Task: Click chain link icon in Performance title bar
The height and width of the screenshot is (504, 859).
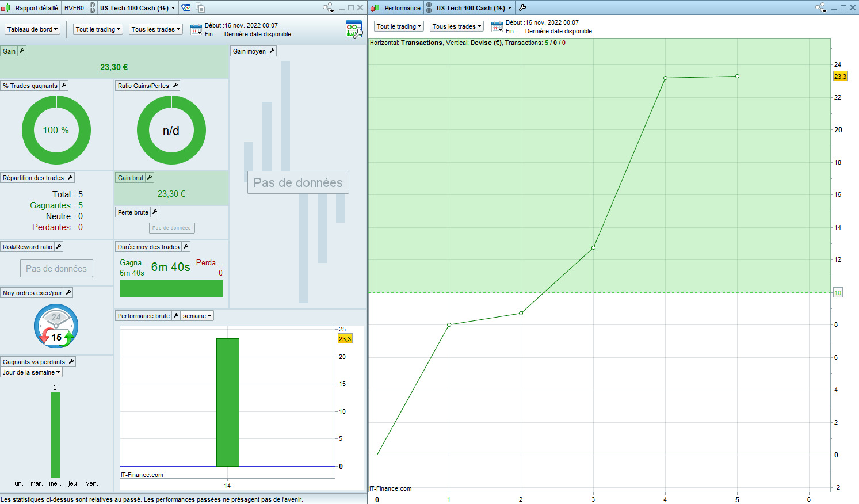Action: [x=429, y=7]
